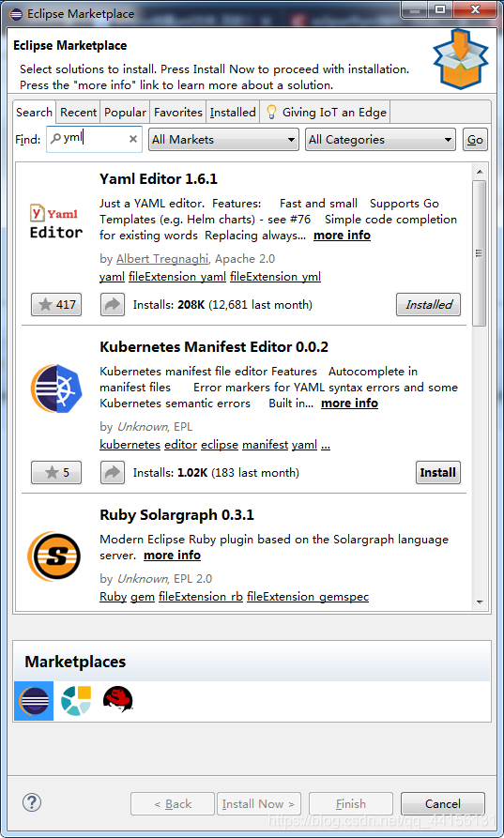Click the Marketplace box install graphic

click(460, 59)
